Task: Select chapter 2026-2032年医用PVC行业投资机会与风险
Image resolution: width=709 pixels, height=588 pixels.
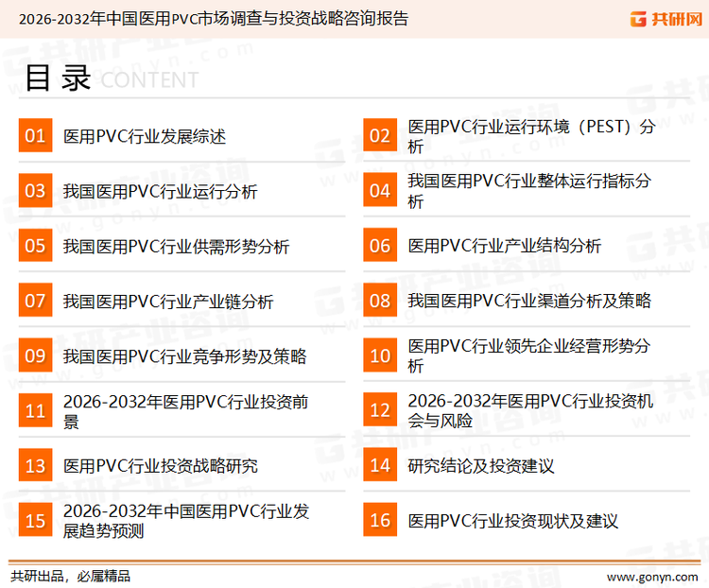Action: click(530, 410)
